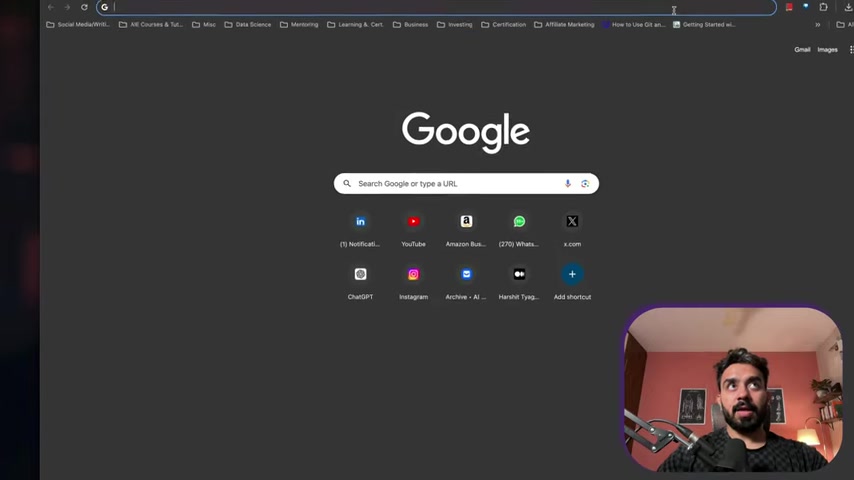
Task: Click the Google logo
Action: pyautogui.click(x=466, y=132)
